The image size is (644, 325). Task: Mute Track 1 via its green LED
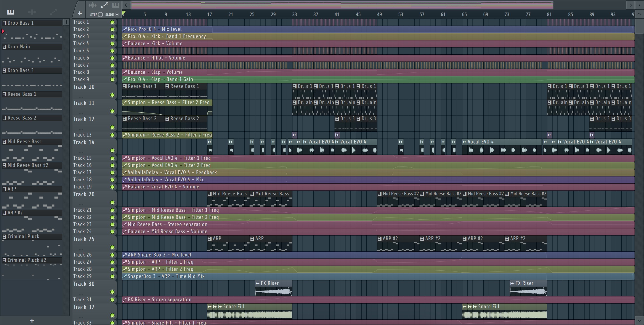coord(112,22)
